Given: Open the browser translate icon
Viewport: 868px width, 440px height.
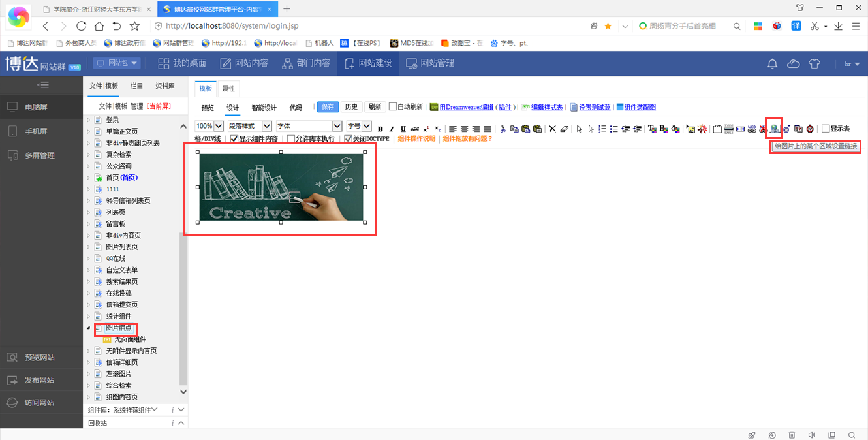Looking at the screenshot, I should pyautogui.click(x=796, y=26).
